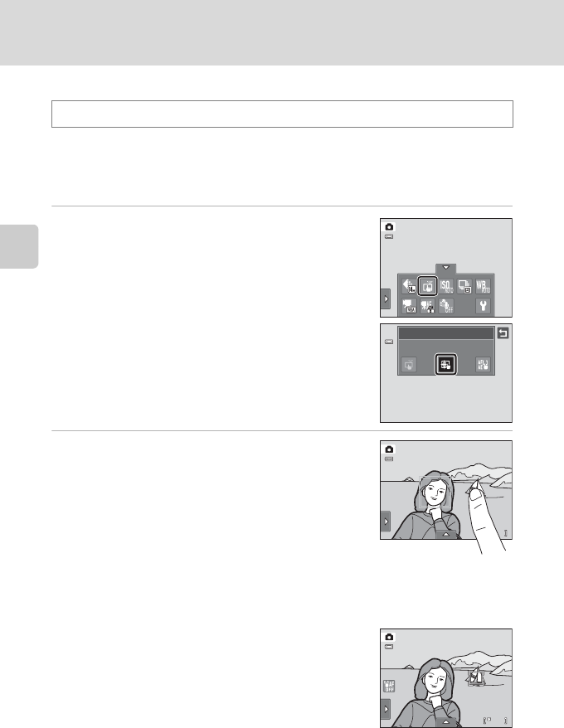
Task: Expand the side tab on the menu screen
Action: pyautogui.click(x=386, y=299)
